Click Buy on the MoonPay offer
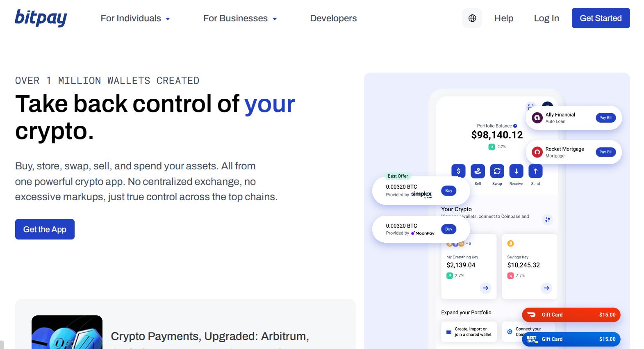The width and height of the screenshot is (644, 349). (448, 229)
